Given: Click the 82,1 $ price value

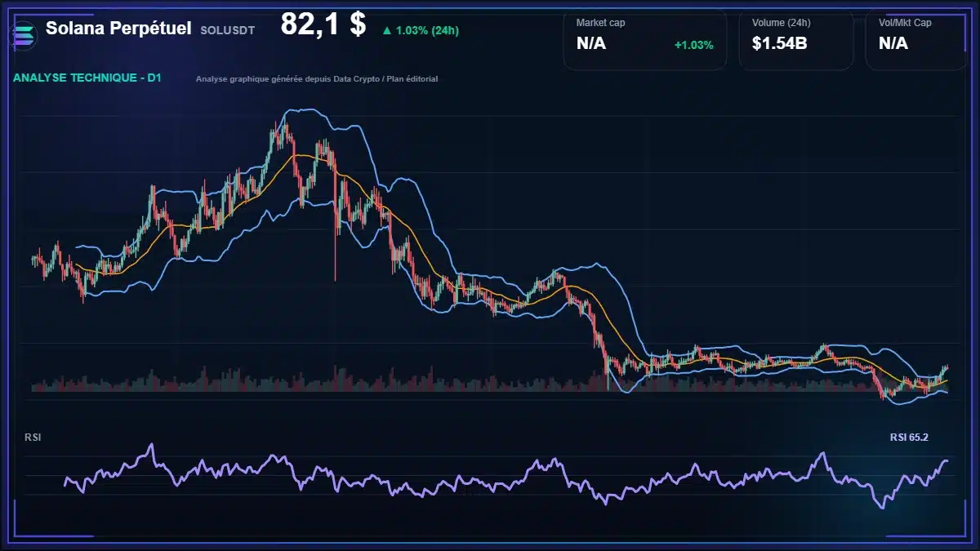Looking at the screenshot, I should click(323, 24).
